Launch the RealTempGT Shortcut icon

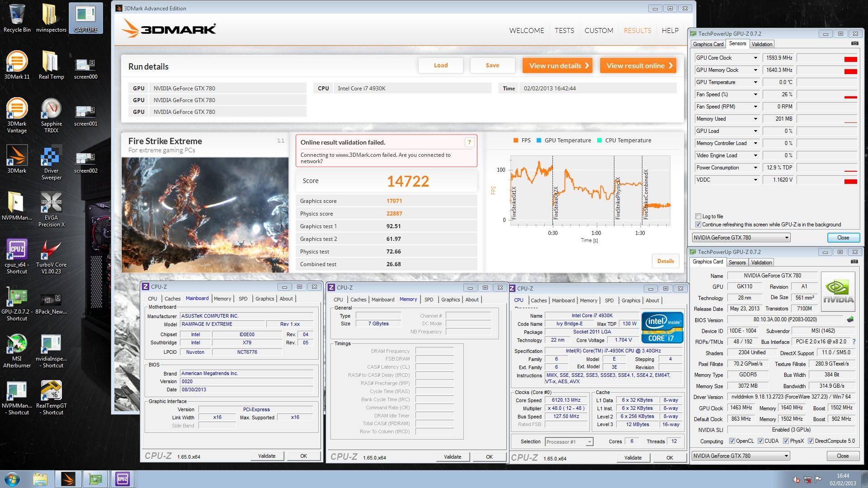pos(51,397)
